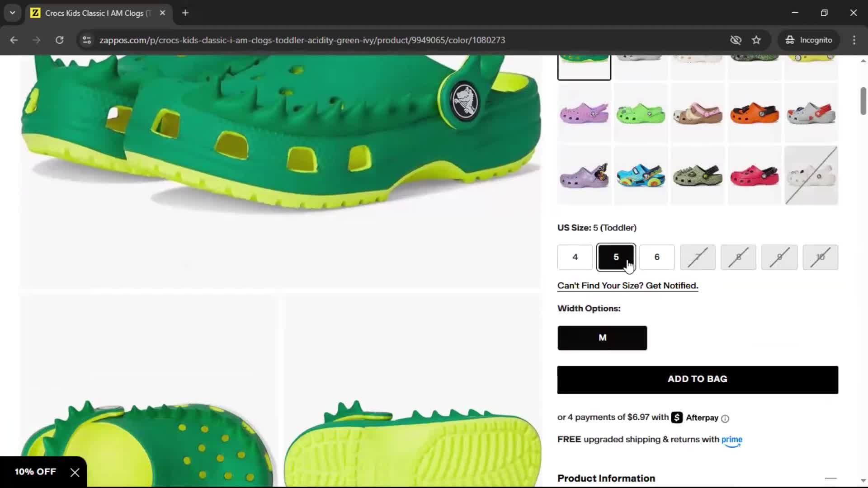Image resolution: width=868 pixels, height=488 pixels.
Task: Bookmark this page with the star icon
Action: [x=756, y=40]
